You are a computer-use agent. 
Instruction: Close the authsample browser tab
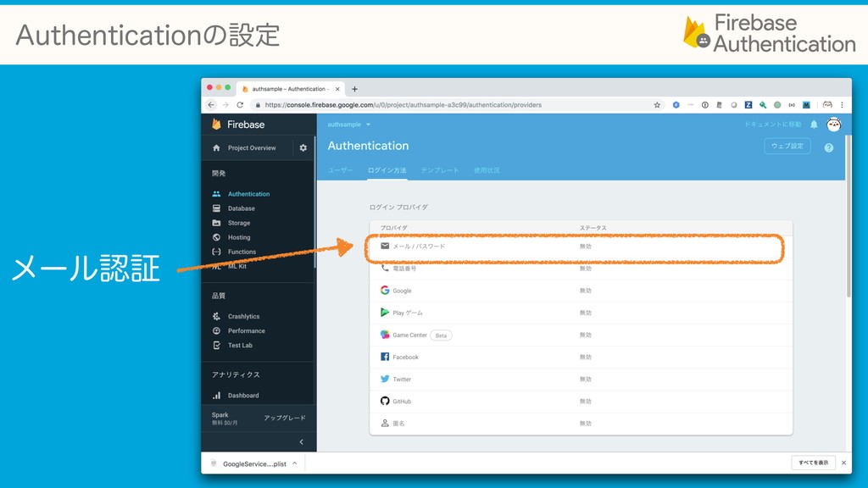[337, 88]
